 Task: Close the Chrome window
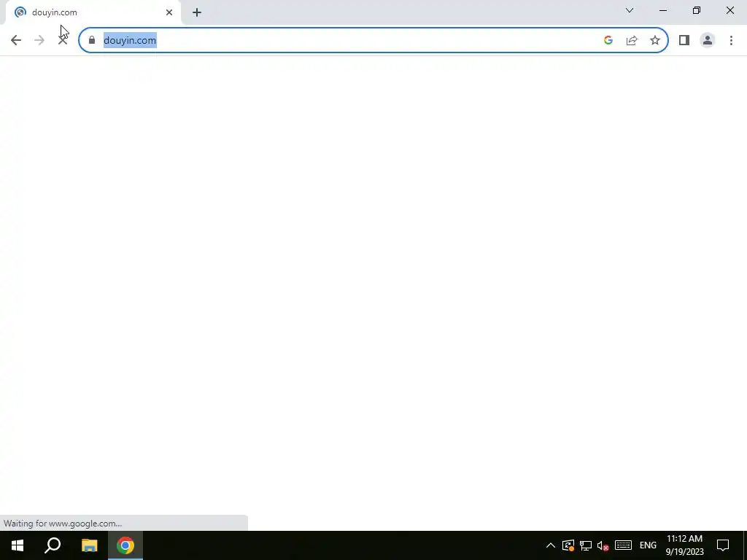[729, 10]
